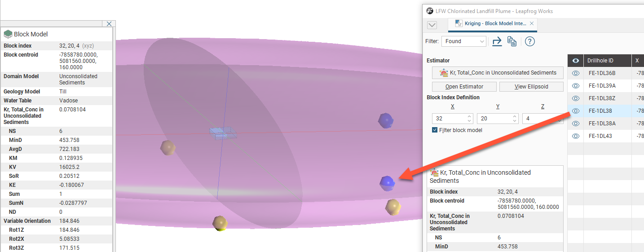Click the Leapfrog Works logo in title bar
Screen dimensions: 644x252
pyautogui.click(x=430, y=11)
